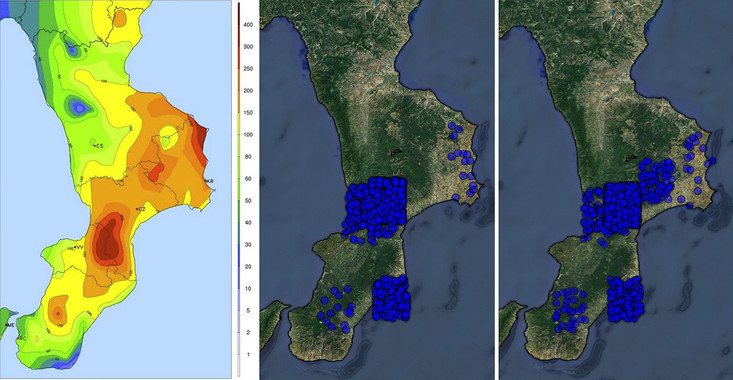Select the dense blue square cluster in middle map's lower peninsula

point(391,299)
